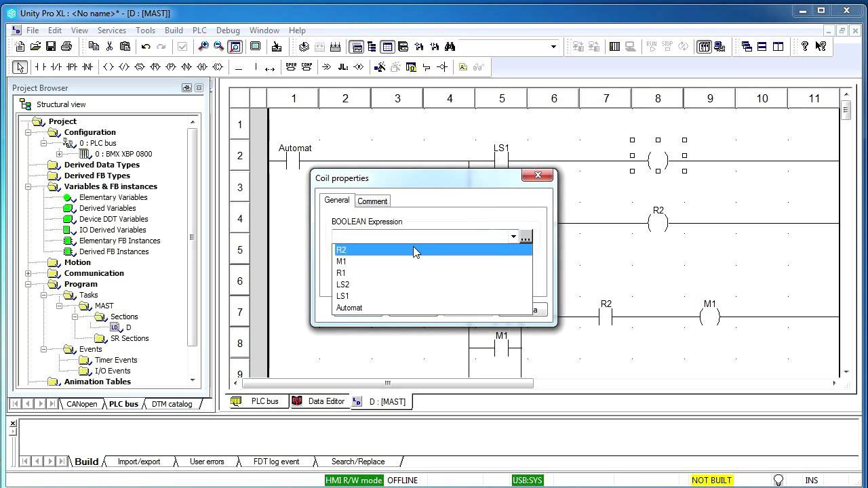
Task: Click the cascade windows icon
Action: pyautogui.click(x=747, y=46)
